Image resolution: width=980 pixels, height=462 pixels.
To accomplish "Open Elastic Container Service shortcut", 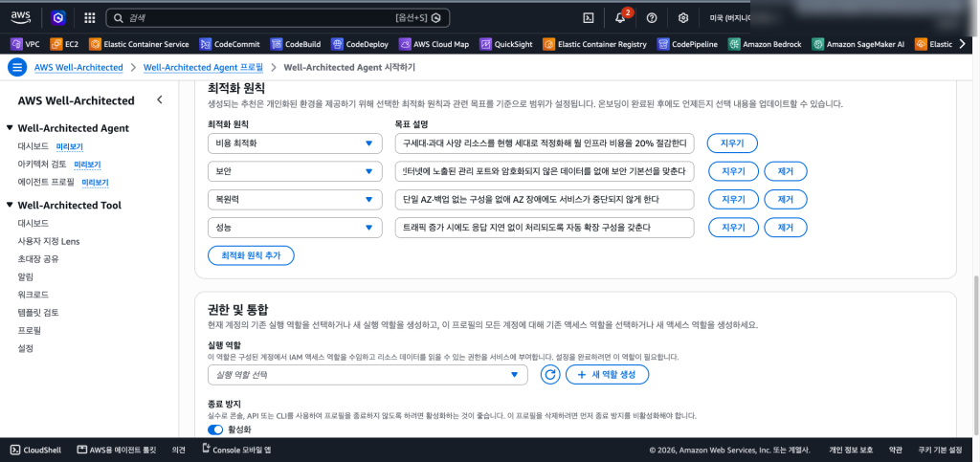I will click(139, 44).
